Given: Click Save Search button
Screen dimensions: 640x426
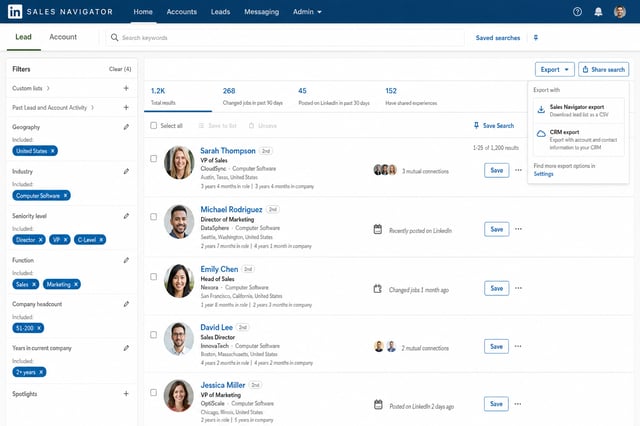Looking at the screenshot, I should [494, 126].
